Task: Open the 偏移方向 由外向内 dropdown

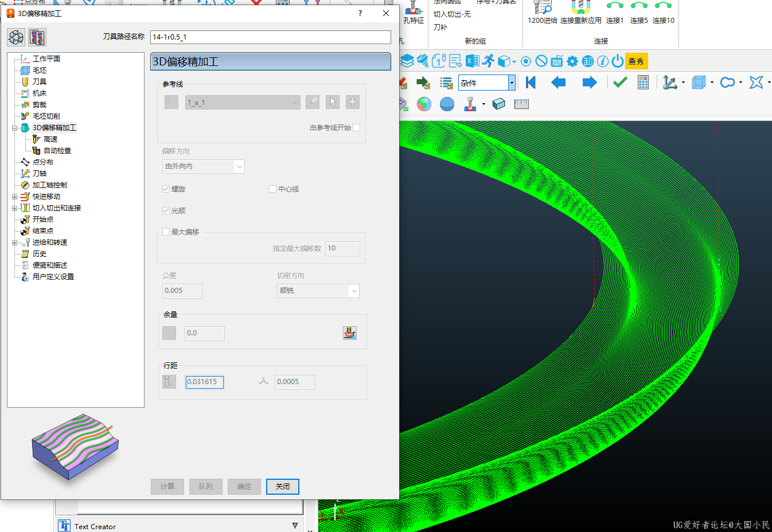Action: pos(239,166)
